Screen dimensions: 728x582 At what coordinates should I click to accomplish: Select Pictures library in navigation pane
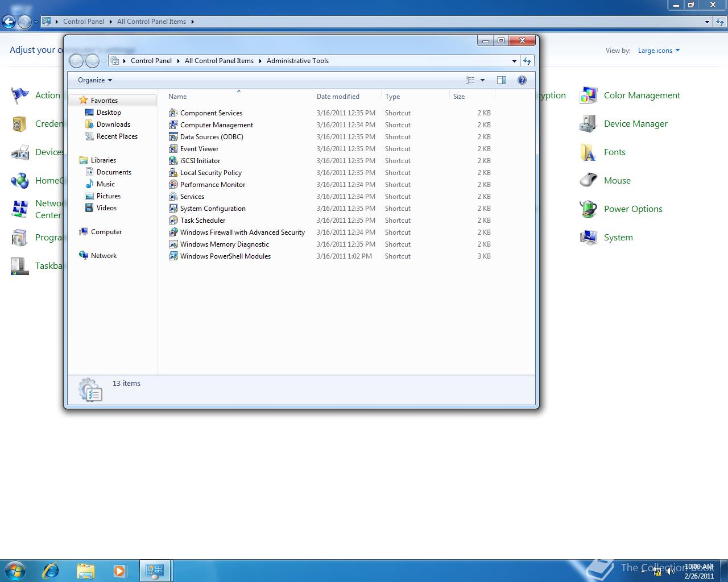point(108,196)
